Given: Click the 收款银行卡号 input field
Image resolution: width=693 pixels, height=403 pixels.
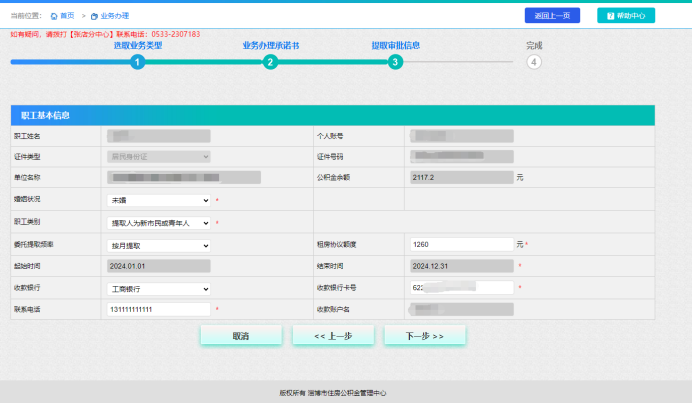Looking at the screenshot, I should pos(462,288).
